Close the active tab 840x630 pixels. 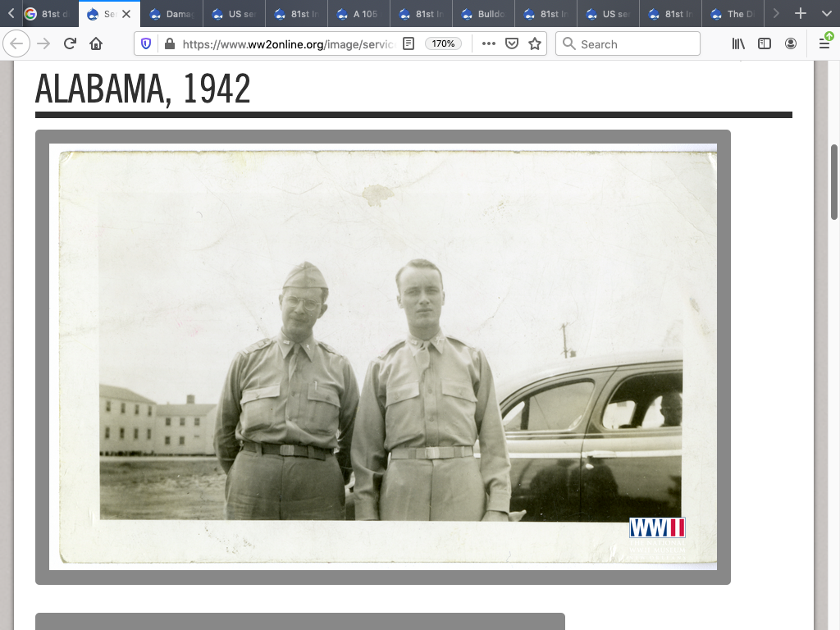126,14
